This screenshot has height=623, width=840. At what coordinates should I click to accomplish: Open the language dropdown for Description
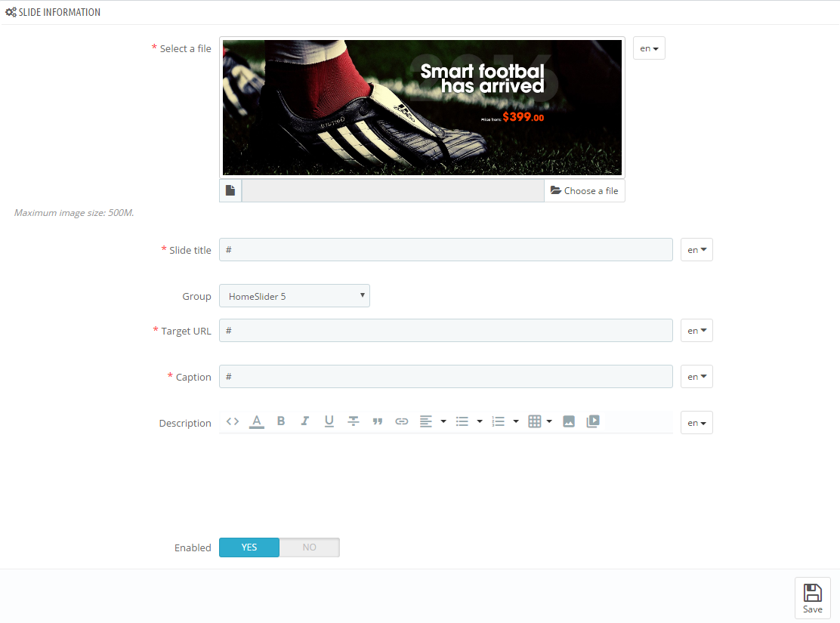pyautogui.click(x=696, y=423)
